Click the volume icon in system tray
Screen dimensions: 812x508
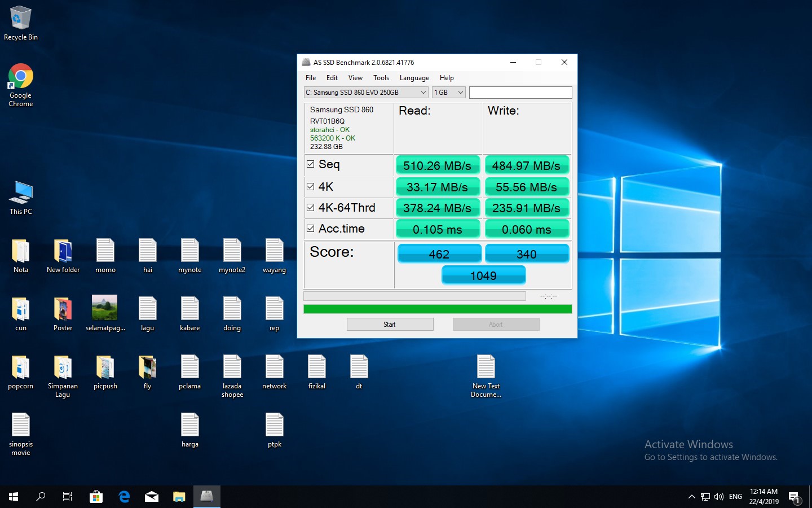(718, 497)
